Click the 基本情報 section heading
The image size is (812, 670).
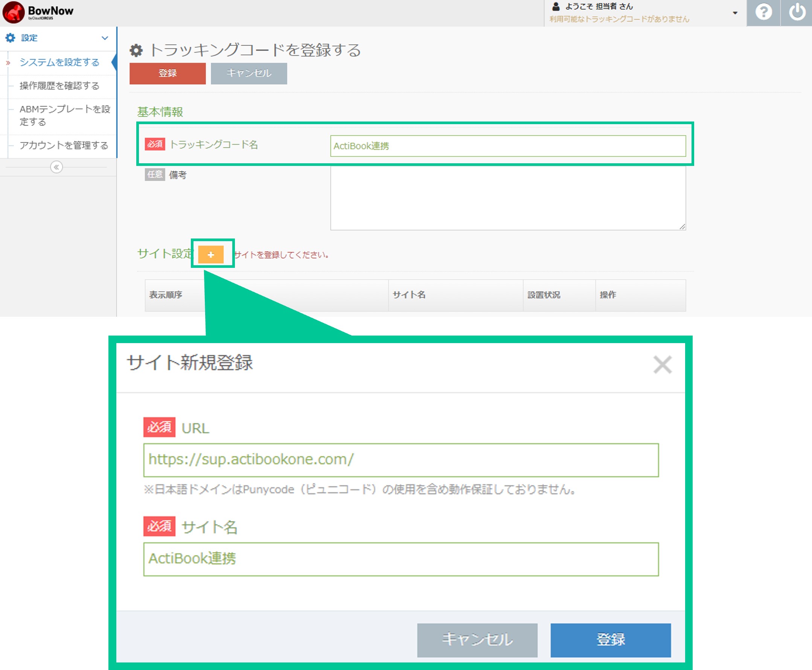click(x=160, y=112)
